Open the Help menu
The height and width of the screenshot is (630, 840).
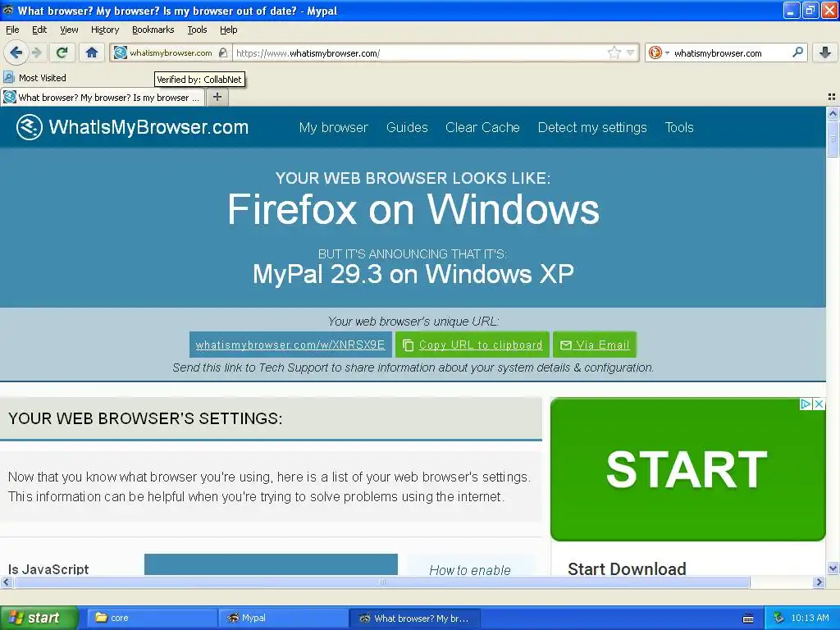pos(228,30)
